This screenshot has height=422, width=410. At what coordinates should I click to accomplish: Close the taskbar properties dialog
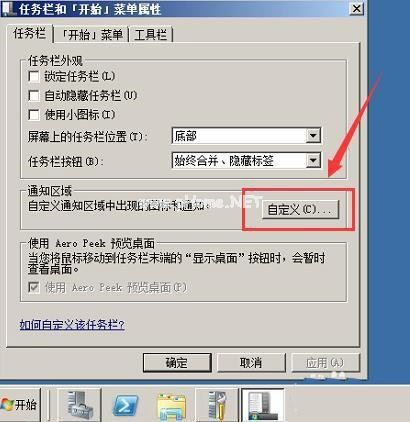pos(356,8)
